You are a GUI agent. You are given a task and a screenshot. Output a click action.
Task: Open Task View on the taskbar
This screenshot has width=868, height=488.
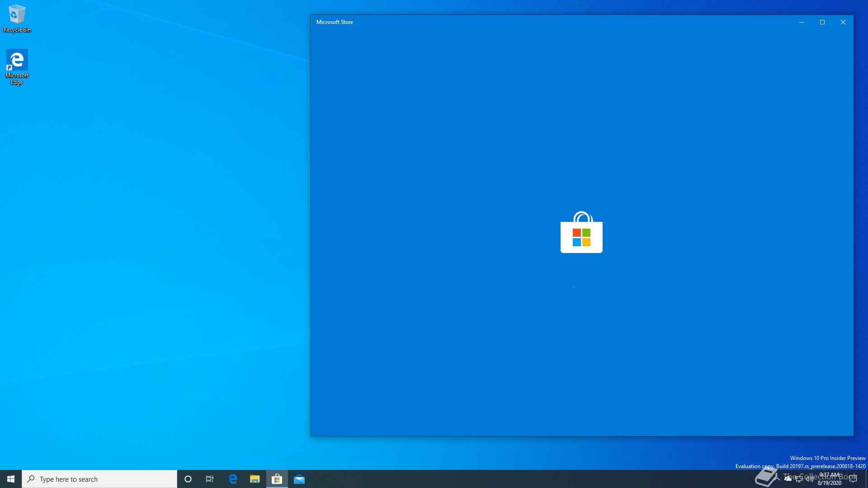tap(210, 479)
